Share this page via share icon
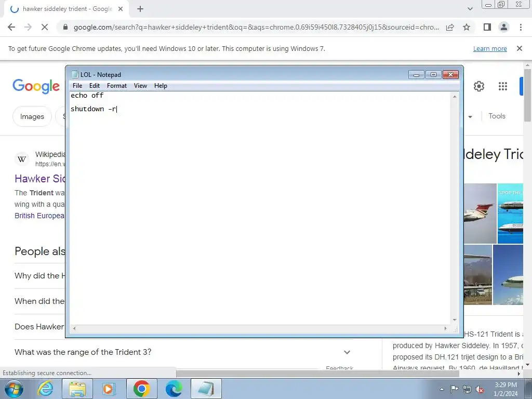Viewport: 532px width, 399px height. tap(450, 27)
